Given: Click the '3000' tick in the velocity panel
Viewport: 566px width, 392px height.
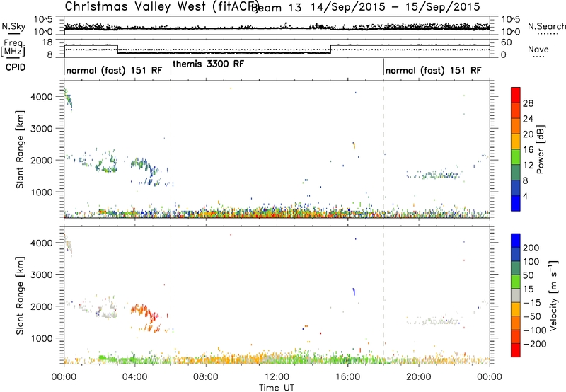Looking at the screenshot, I should (42, 275).
